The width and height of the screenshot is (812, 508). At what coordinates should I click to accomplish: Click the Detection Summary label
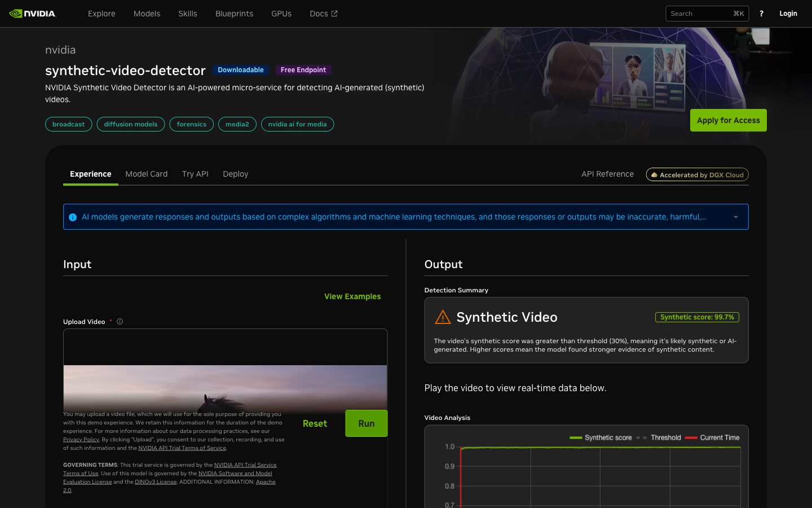click(x=456, y=290)
